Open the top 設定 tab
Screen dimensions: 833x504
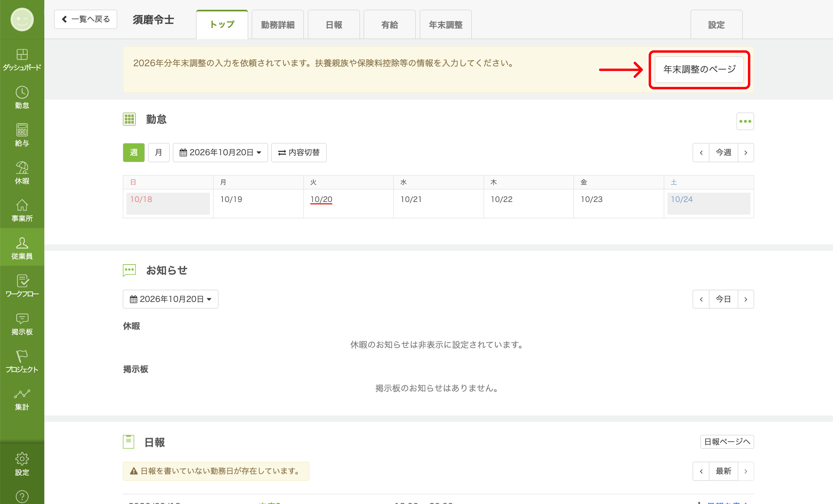pyautogui.click(x=717, y=25)
